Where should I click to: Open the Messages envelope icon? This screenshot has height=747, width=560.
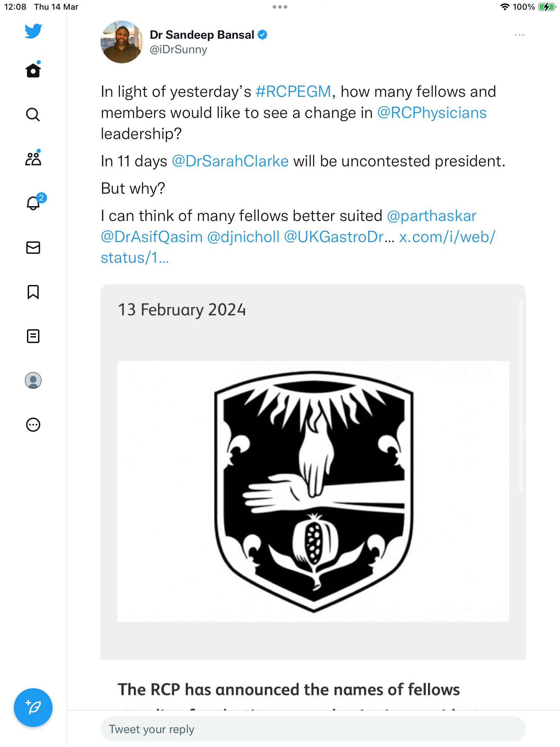(33, 248)
